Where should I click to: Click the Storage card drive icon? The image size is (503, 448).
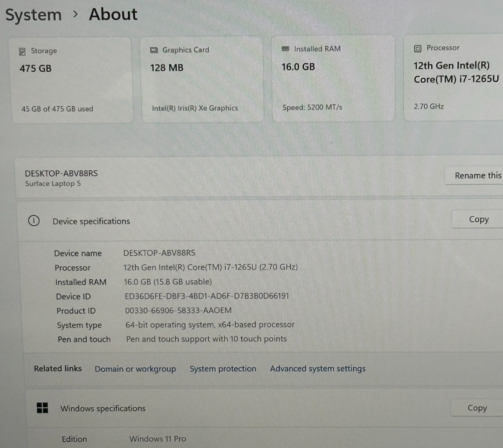[x=22, y=51]
